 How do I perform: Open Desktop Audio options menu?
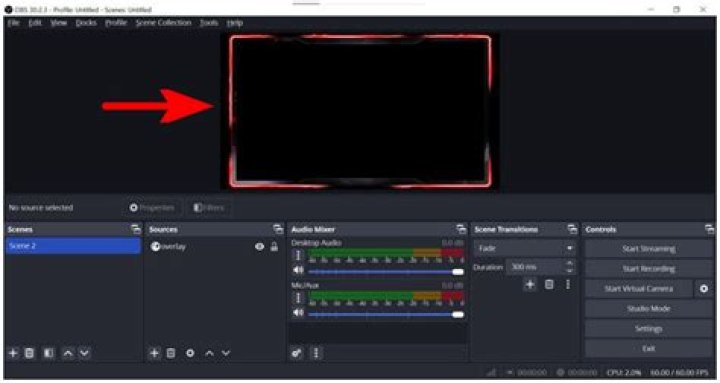tap(298, 255)
